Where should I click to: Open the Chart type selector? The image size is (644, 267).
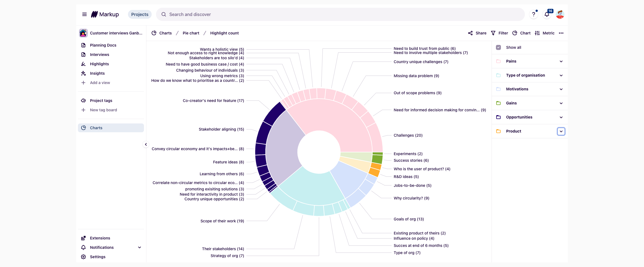[522, 33]
